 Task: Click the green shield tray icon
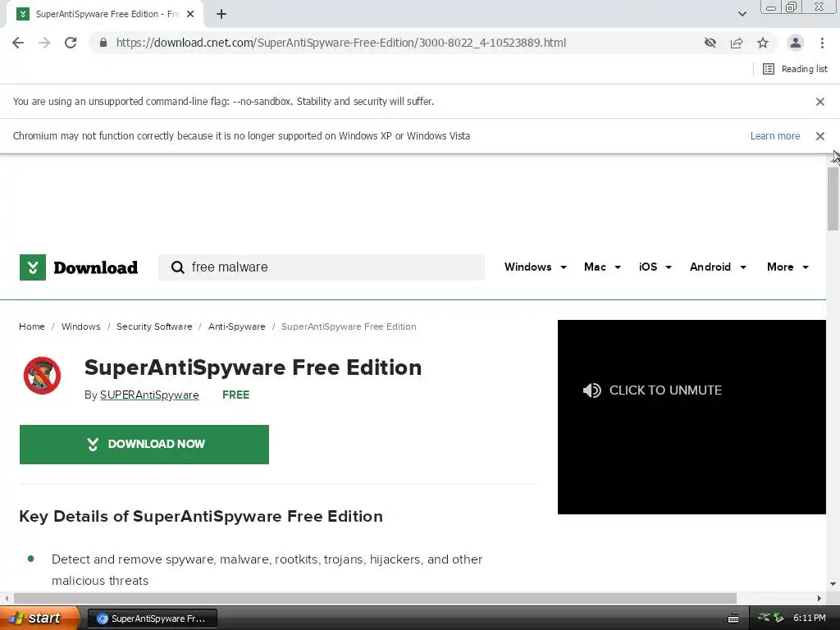[x=778, y=618]
